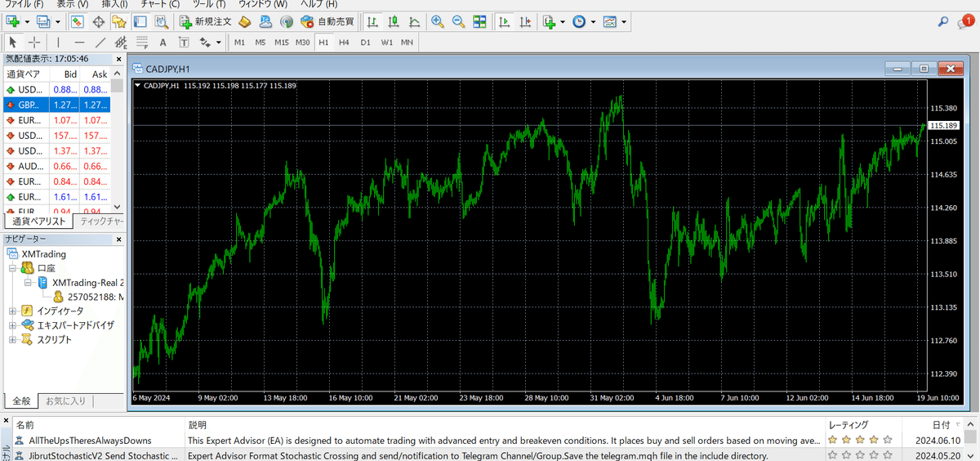Zoom in on the chart
Image resolution: width=980 pixels, height=461 pixels.
coord(438,21)
